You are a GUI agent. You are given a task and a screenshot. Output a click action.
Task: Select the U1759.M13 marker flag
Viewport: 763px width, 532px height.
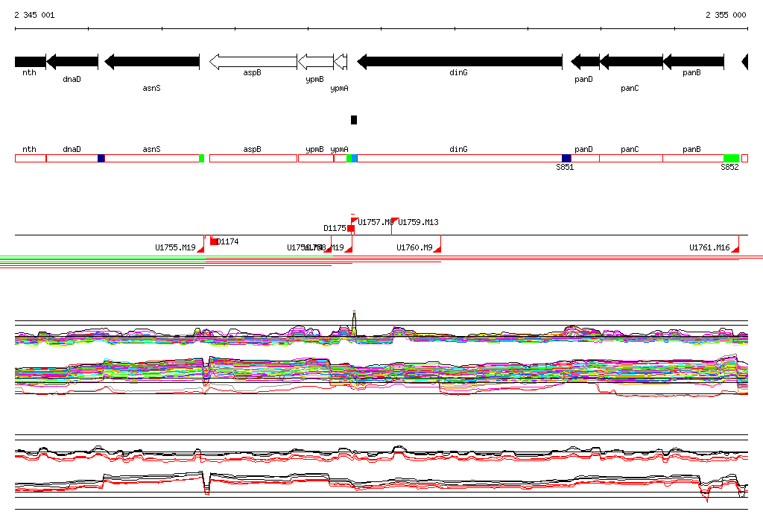395,221
